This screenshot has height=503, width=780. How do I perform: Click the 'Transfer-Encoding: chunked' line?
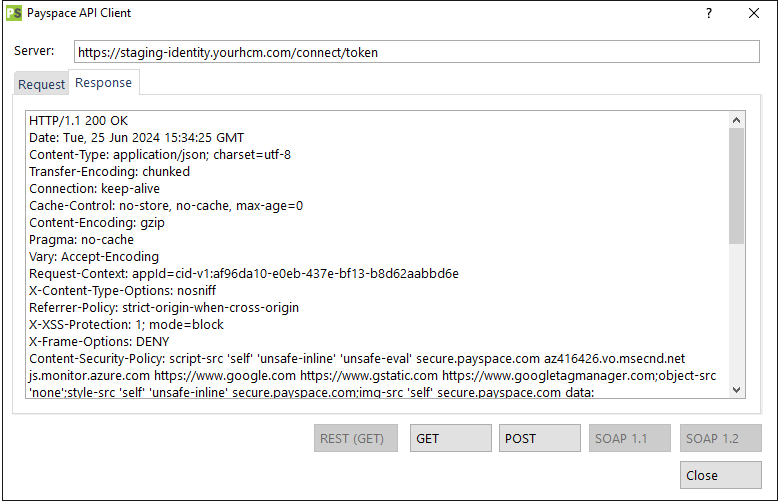109,172
